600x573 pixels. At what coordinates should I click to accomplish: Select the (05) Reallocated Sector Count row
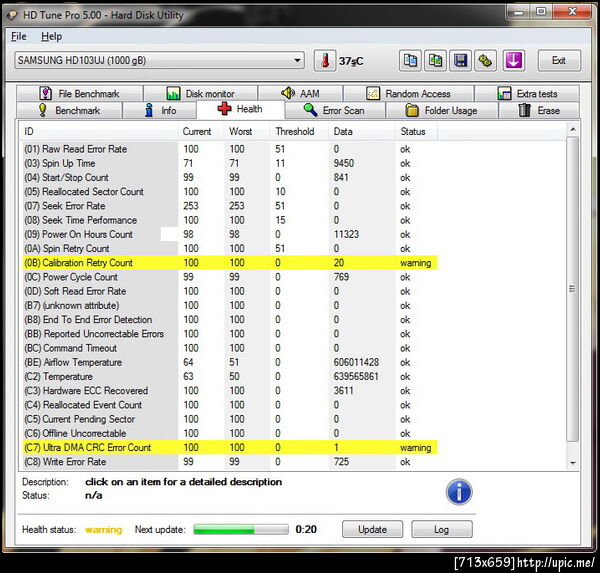(x=228, y=191)
